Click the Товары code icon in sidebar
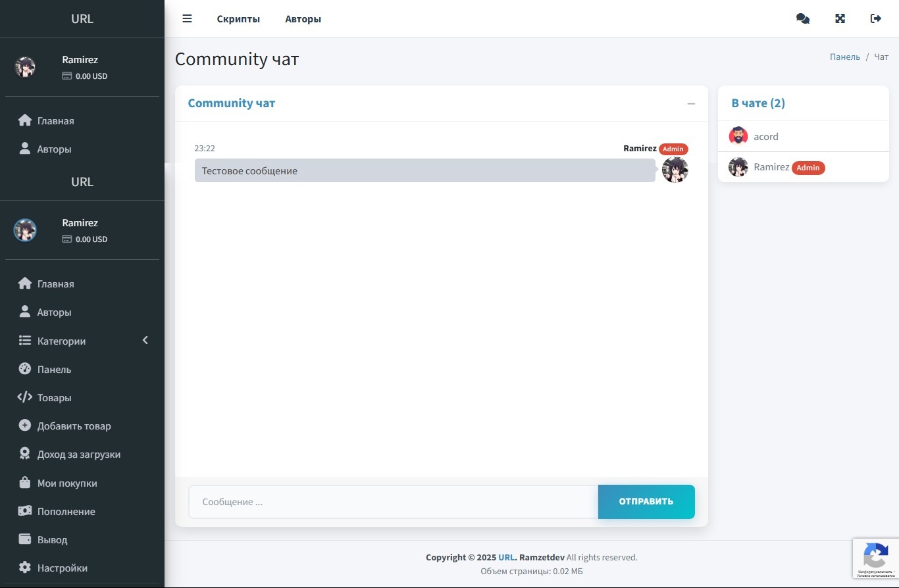The image size is (899, 588). (25, 397)
